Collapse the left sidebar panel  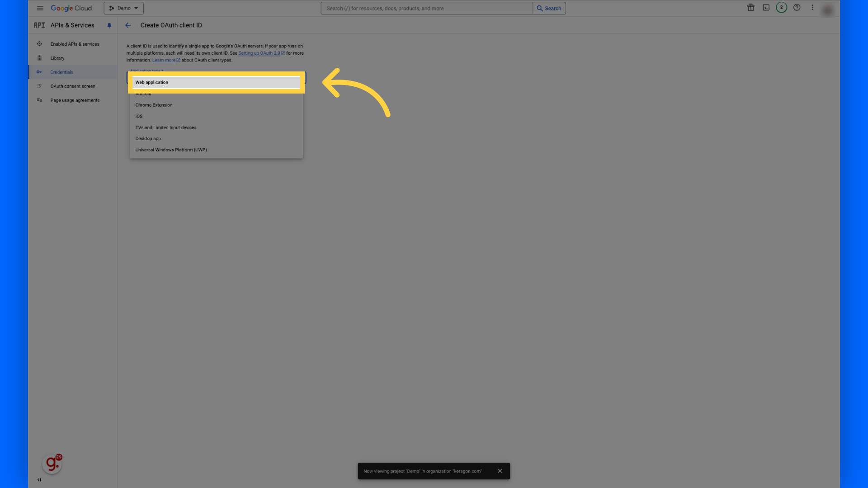tap(39, 479)
